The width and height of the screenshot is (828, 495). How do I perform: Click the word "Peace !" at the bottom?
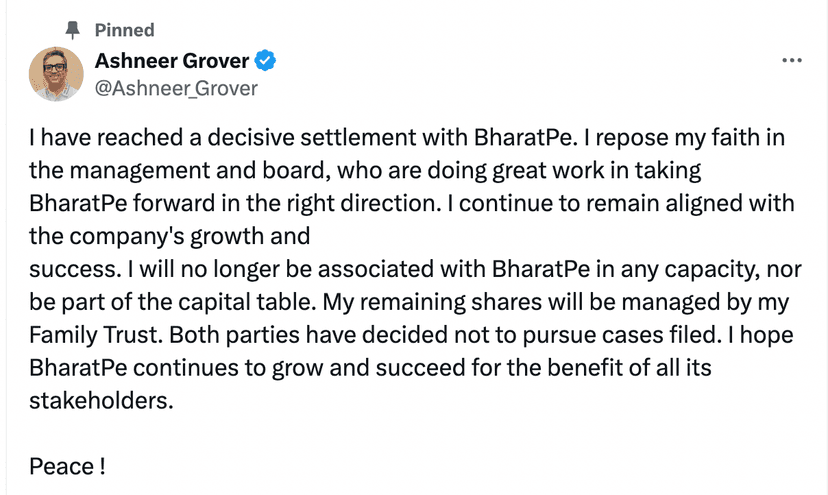[x=67, y=466]
